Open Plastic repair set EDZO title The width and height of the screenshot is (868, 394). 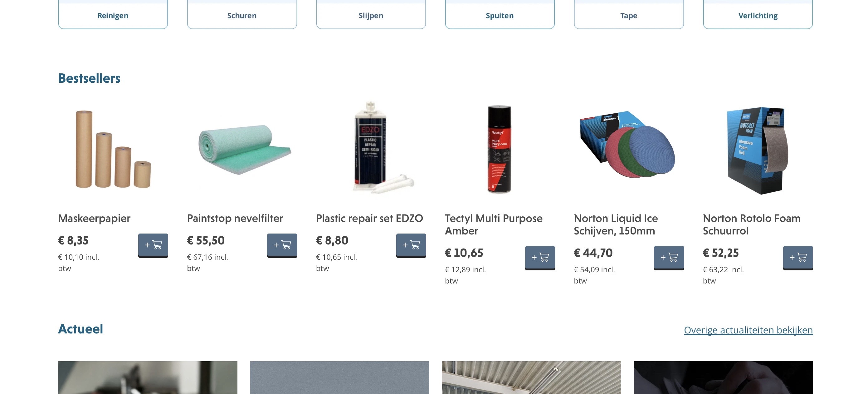pyautogui.click(x=369, y=219)
